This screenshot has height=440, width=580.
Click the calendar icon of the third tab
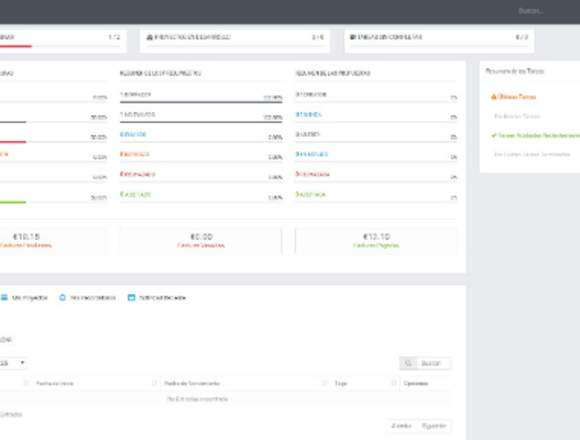[x=131, y=298]
